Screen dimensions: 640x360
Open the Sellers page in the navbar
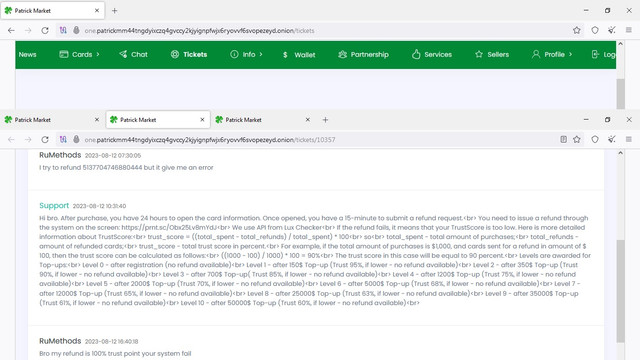pos(492,54)
